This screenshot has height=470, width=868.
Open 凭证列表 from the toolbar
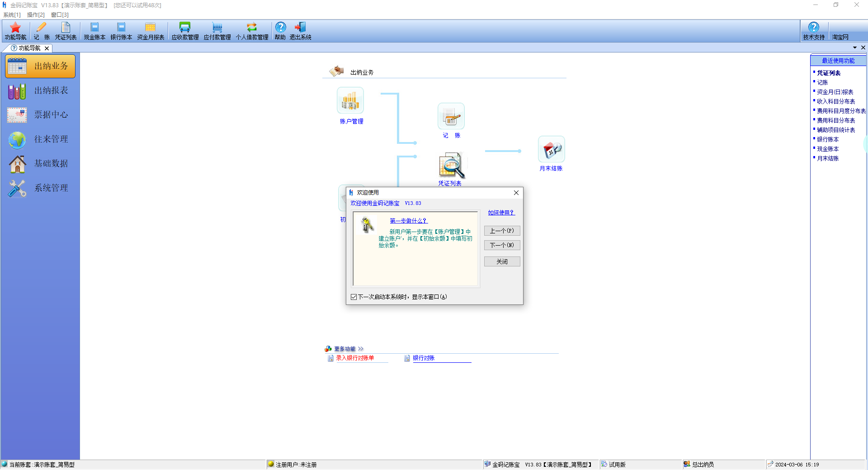coord(66,31)
